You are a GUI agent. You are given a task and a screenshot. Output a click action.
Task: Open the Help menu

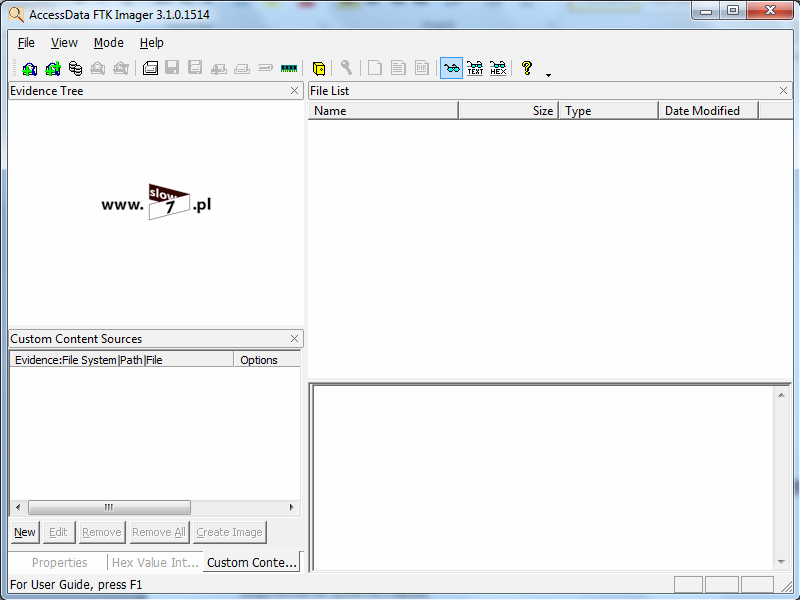tap(152, 43)
